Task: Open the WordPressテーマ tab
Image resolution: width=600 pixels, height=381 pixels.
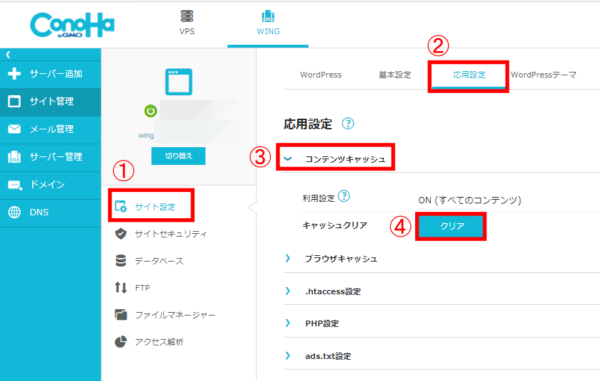Action: 543,75
